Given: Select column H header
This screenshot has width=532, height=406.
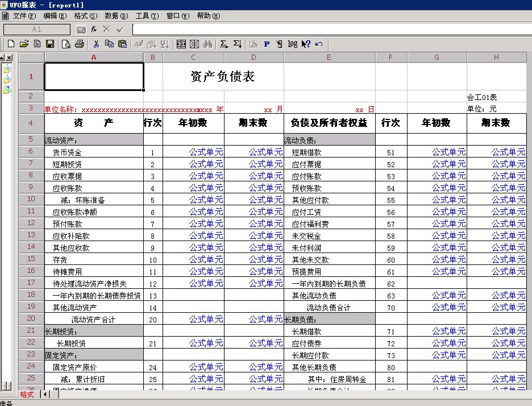Looking at the screenshot, I should [x=497, y=57].
